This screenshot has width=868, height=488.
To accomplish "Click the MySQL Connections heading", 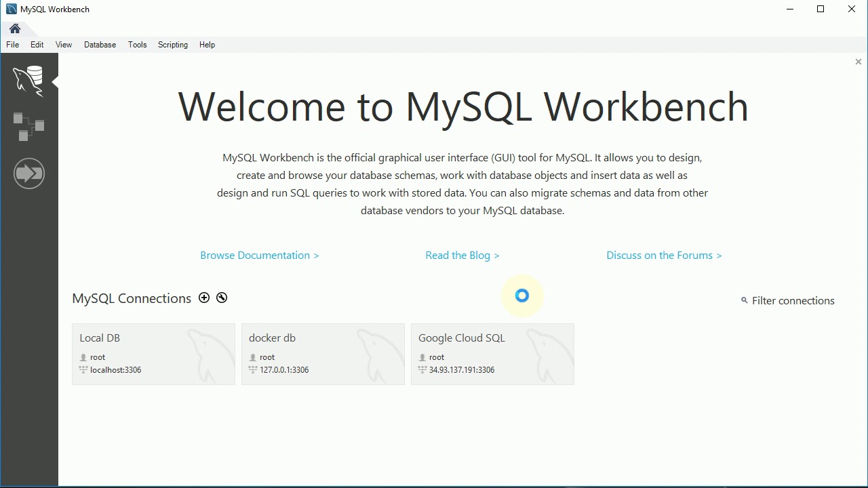I will coord(132,298).
